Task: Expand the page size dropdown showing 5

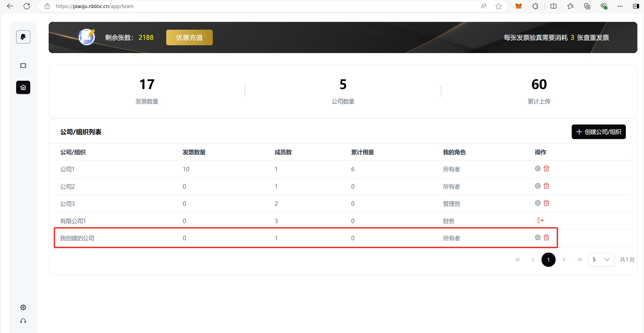Action: [601, 260]
